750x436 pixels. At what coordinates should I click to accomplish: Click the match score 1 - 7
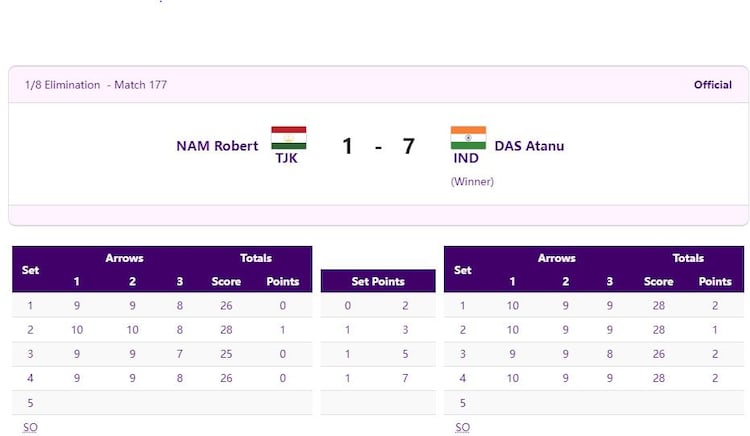tap(378, 146)
